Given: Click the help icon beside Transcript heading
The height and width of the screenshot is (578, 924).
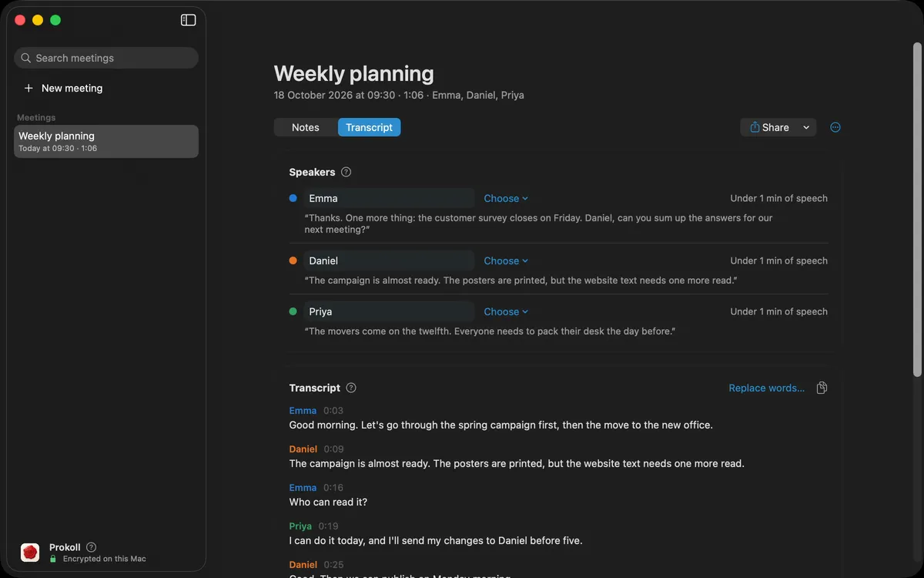Looking at the screenshot, I should click(x=351, y=388).
